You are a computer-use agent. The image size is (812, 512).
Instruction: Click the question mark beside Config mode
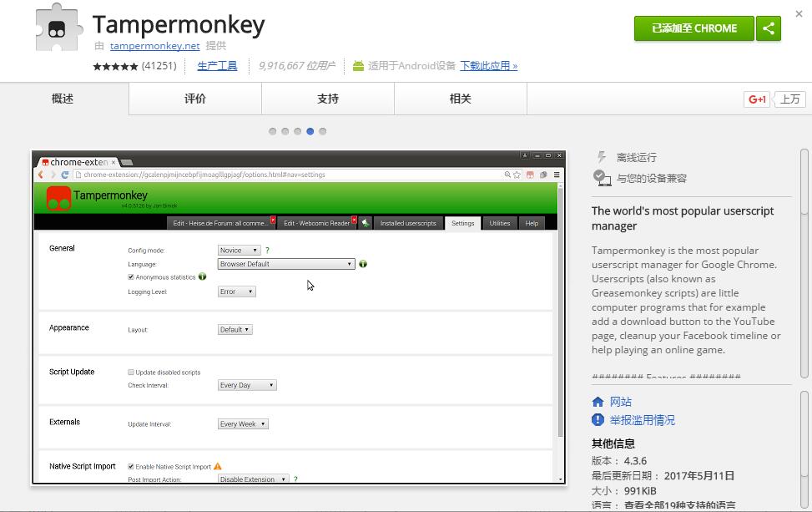(x=267, y=251)
